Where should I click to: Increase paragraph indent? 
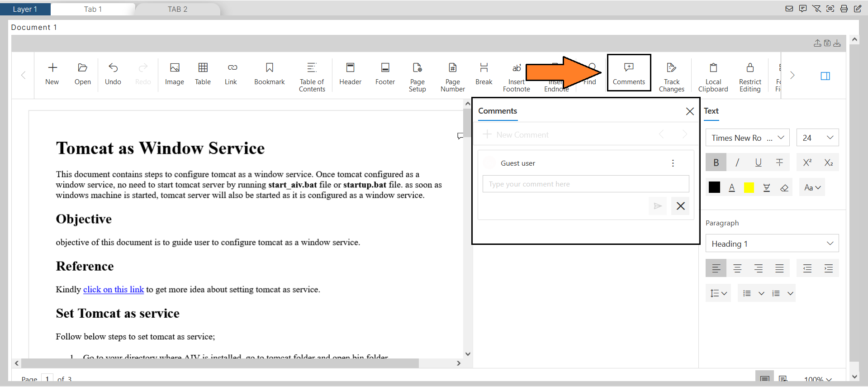coord(829,268)
